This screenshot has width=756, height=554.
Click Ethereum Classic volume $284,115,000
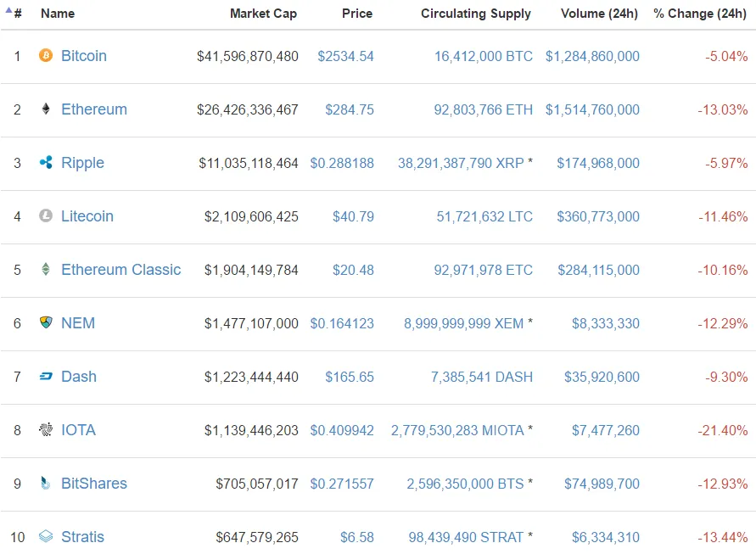pyautogui.click(x=599, y=270)
